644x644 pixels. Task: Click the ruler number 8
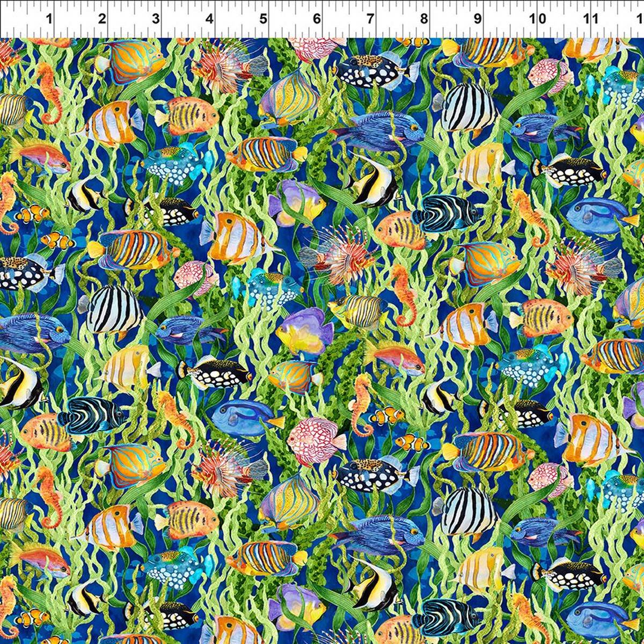point(424,19)
